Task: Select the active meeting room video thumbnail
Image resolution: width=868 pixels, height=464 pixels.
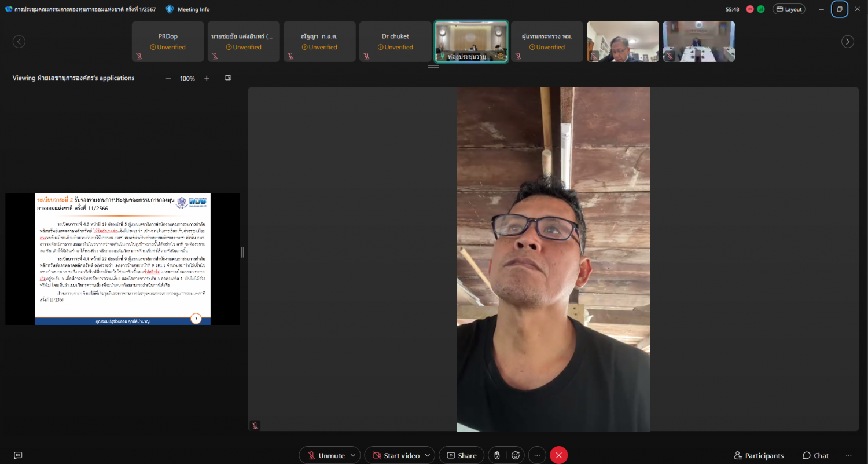Action: point(471,42)
